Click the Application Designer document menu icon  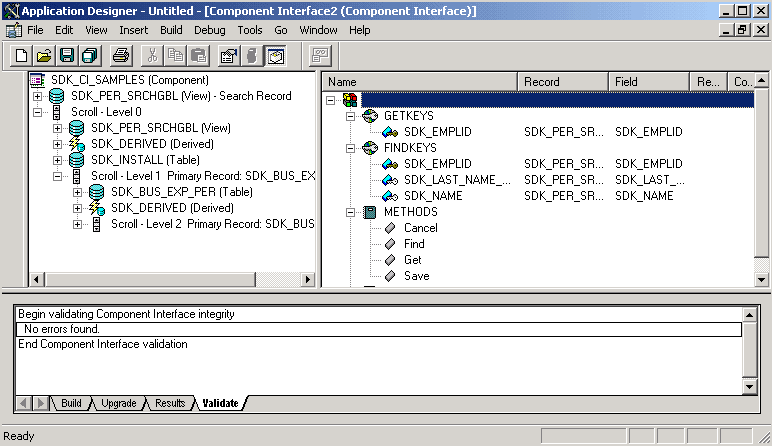pos(13,31)
